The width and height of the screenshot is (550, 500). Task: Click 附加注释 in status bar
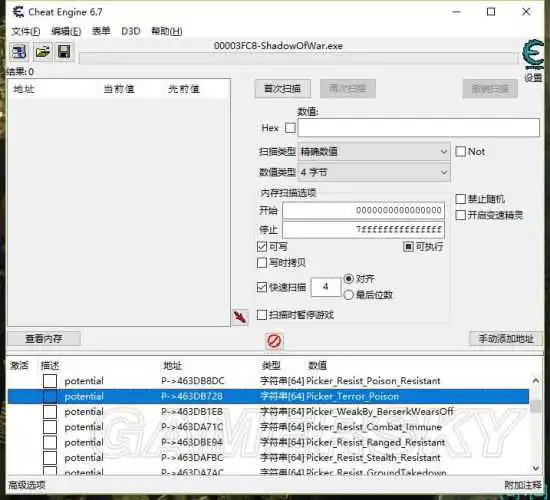523,485
